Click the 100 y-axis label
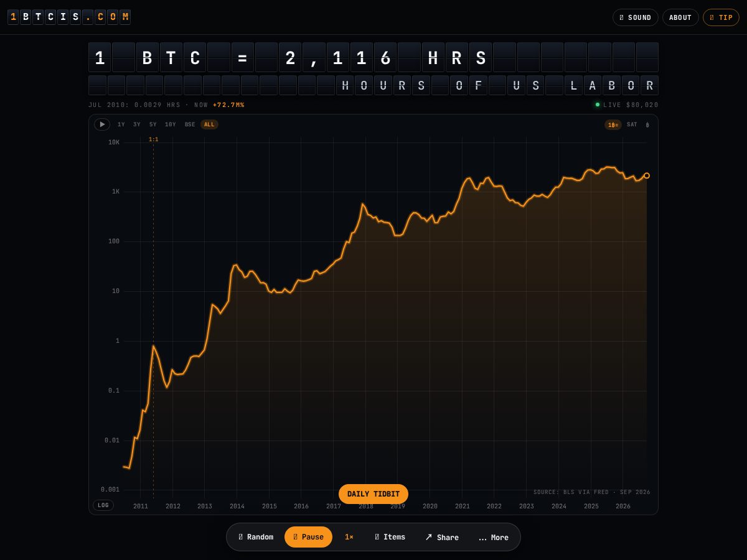This screenshot has width=747, height=560. 113,241
